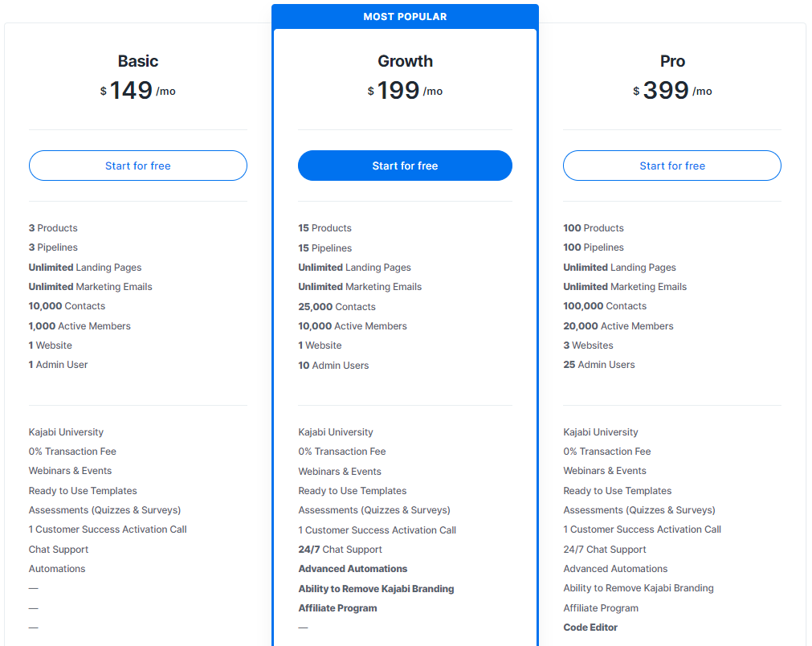Click Code Editor feature in Pro plan

tap(590, 628)
